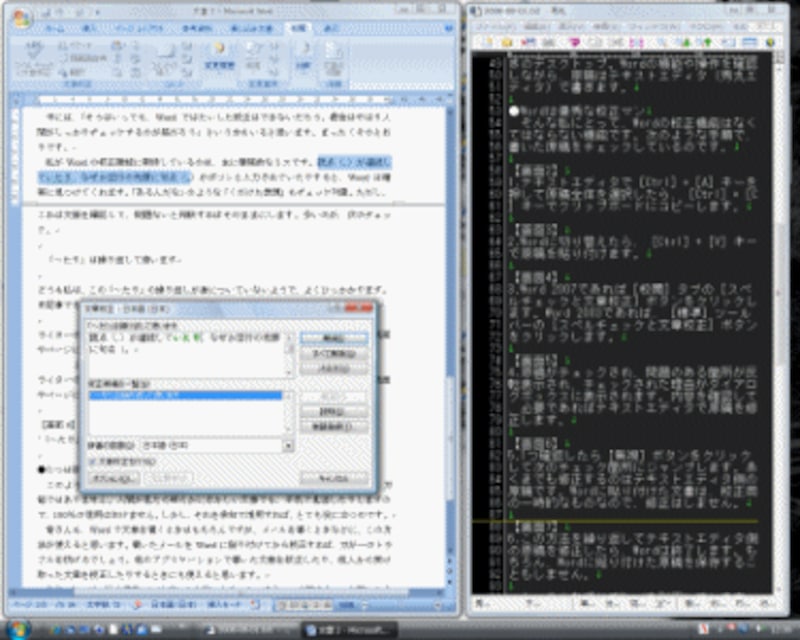Click the Windows Start button
The height and width of the screenshot is (640, 800).
(18, 629)
